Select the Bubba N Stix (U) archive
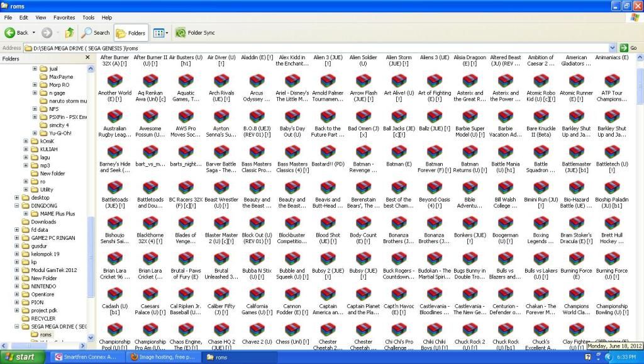Image resolution: width=644 pixels, height=364 pixels. click(257, 258)
